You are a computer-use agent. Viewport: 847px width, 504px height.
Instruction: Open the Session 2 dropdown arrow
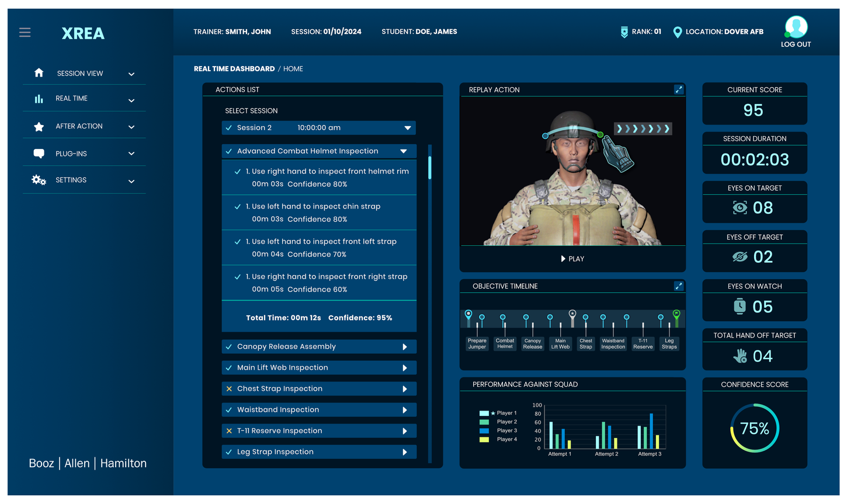(x=408, y=128)
